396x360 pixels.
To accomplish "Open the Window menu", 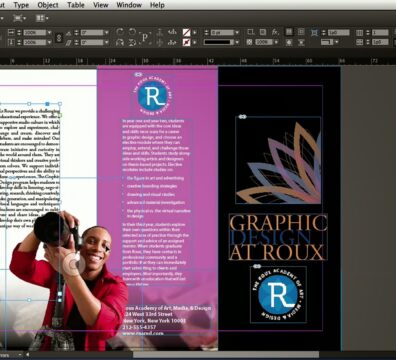I will coord(129,5).
